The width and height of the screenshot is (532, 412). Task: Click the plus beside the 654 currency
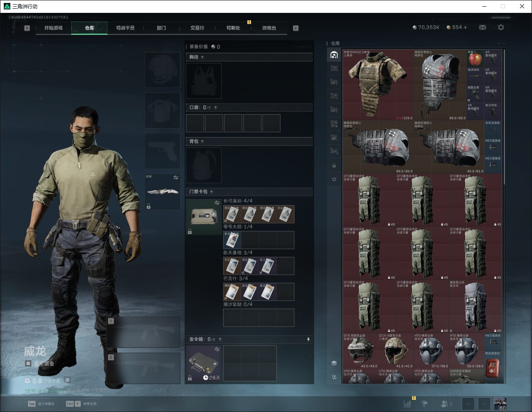pyautogui.click(x=465, y=27)
